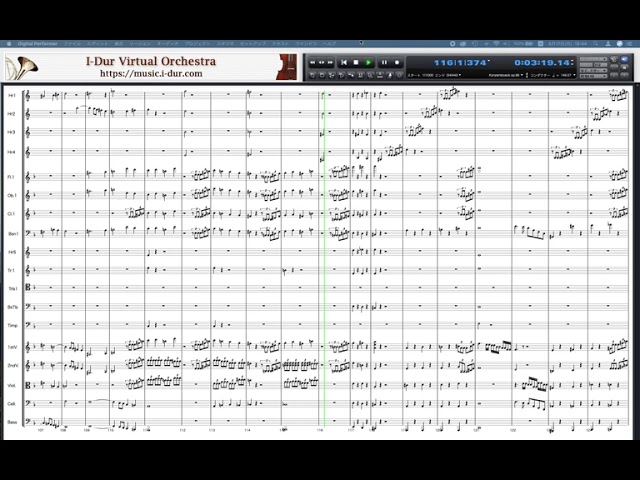Screen dimensions: 640x480
Task: Open the start/end times dropdown arrow
Action: click(460, 76)
